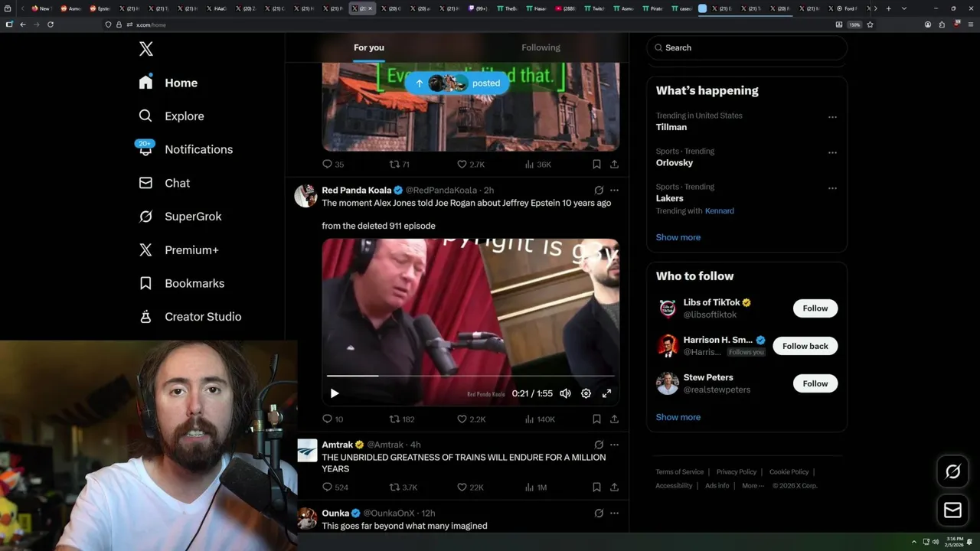Open the system clock in the taskbar

[x=953, y=542]
